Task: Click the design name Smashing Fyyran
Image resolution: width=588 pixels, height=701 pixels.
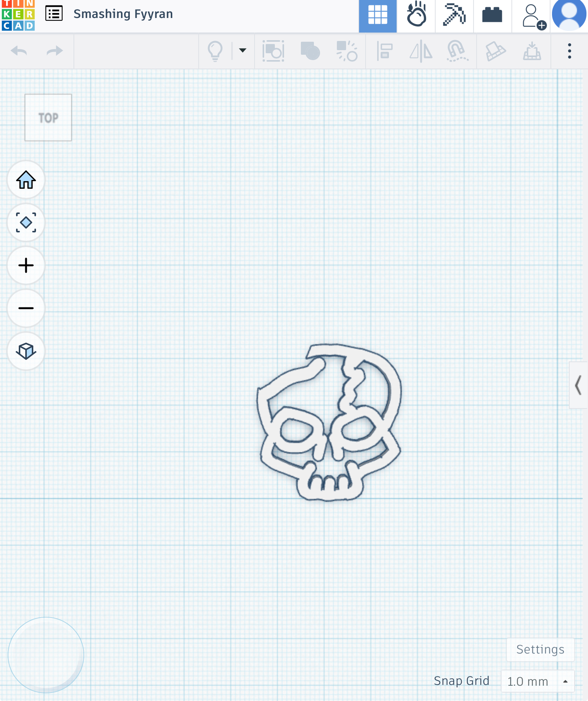Action: [123, 14]
